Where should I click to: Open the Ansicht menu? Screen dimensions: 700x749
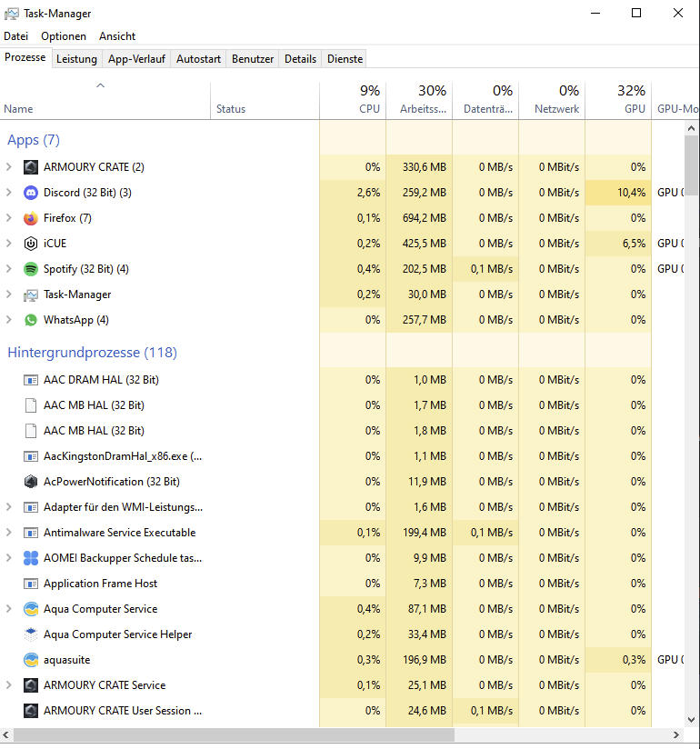[x=117, y=36]
